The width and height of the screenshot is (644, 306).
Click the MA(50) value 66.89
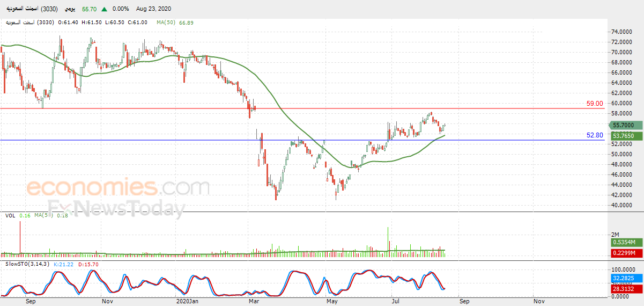(187, 23)
